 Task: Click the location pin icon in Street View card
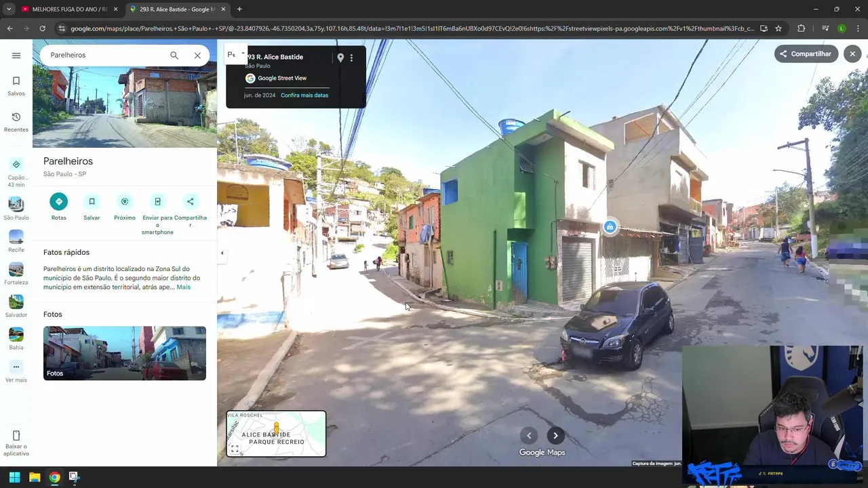[x=340, y=58]
